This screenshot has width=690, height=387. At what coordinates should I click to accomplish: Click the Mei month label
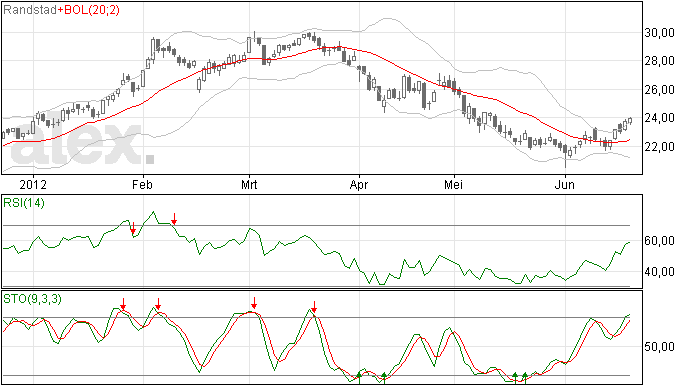(453, 184)
